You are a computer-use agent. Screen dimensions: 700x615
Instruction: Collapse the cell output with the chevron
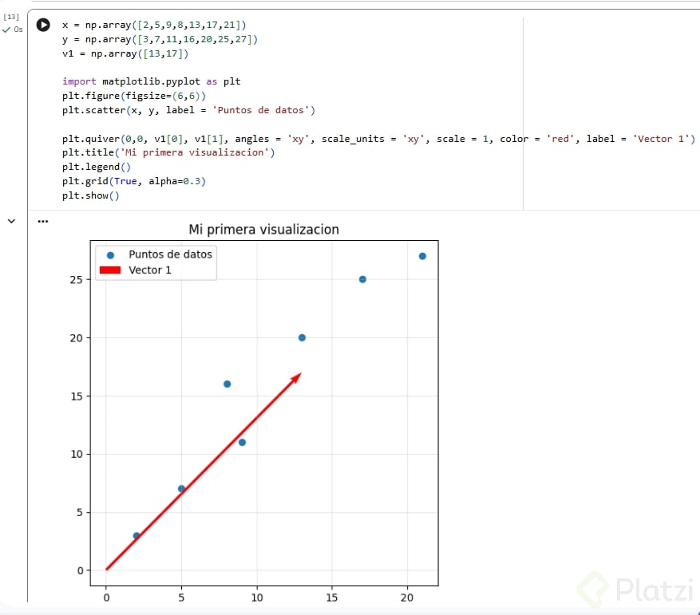[x=12, y=221]
